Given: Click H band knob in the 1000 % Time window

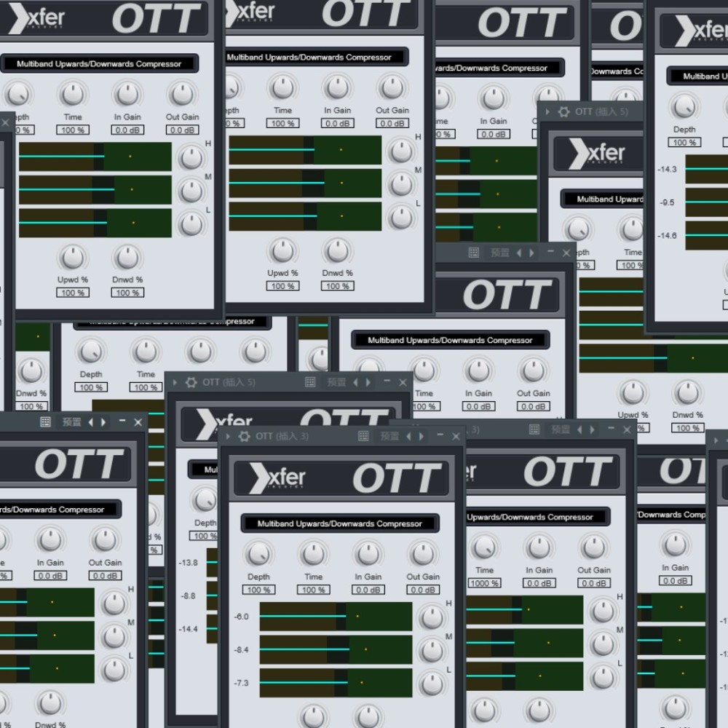Looking at the screenshot, I should pos(603,611).
